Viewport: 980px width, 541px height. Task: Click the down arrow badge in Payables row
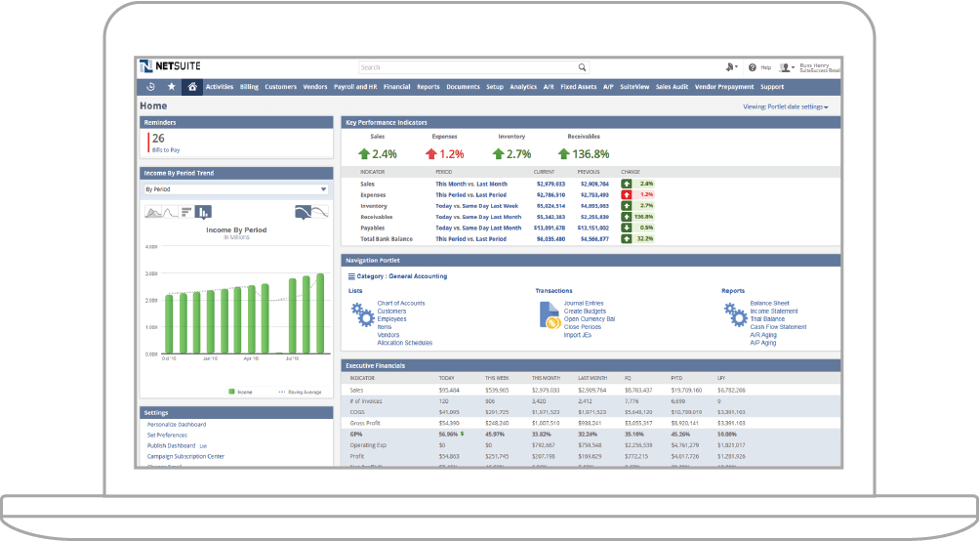[x=627, y=228]
